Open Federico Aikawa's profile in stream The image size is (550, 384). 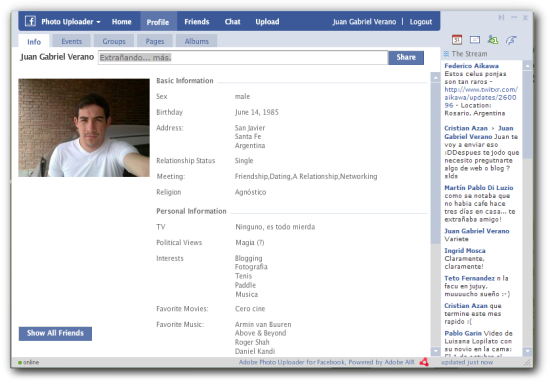pos(471,66)
